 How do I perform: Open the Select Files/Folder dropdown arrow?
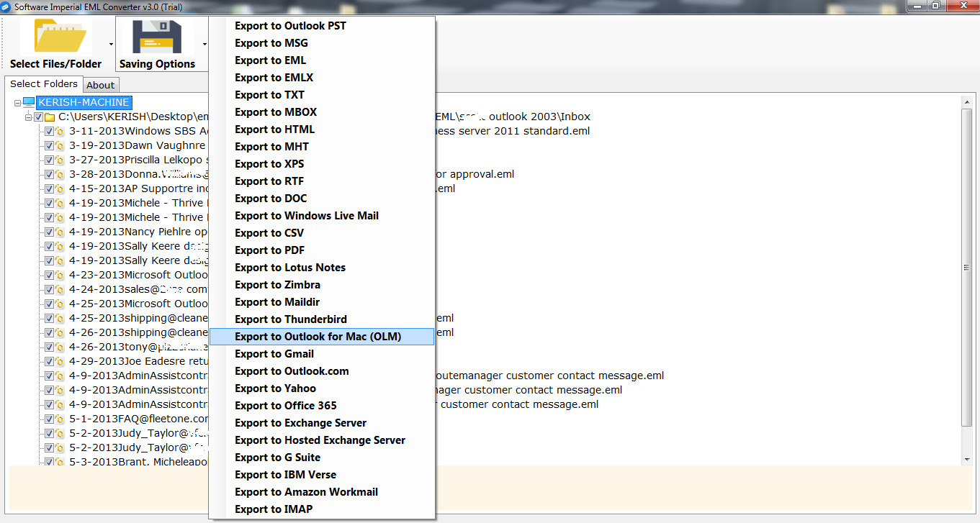point(110,44)
